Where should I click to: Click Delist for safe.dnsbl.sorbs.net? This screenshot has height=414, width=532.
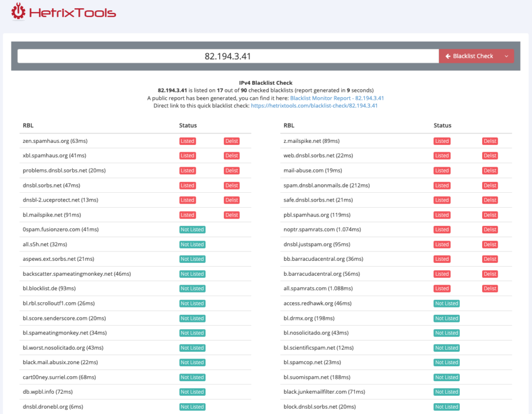point(490,200)
